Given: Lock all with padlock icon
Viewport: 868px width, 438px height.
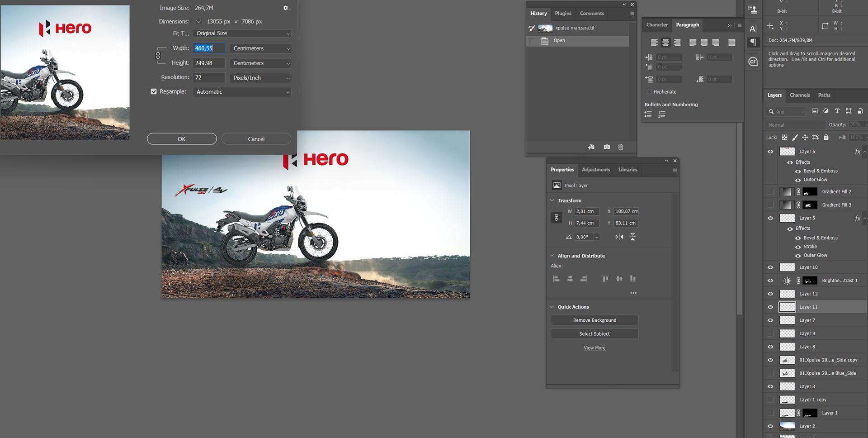Looking at the screenshot, I should (826, 137).
